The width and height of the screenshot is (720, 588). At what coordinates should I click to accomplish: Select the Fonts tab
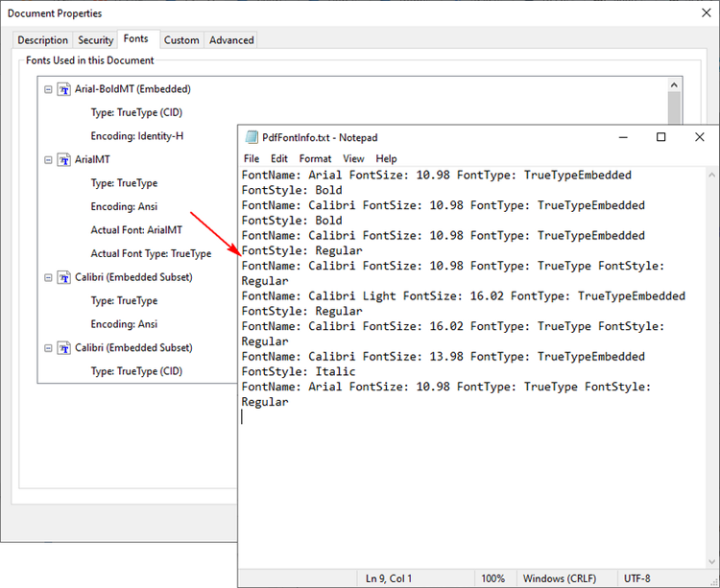click(x=136, y=39)
